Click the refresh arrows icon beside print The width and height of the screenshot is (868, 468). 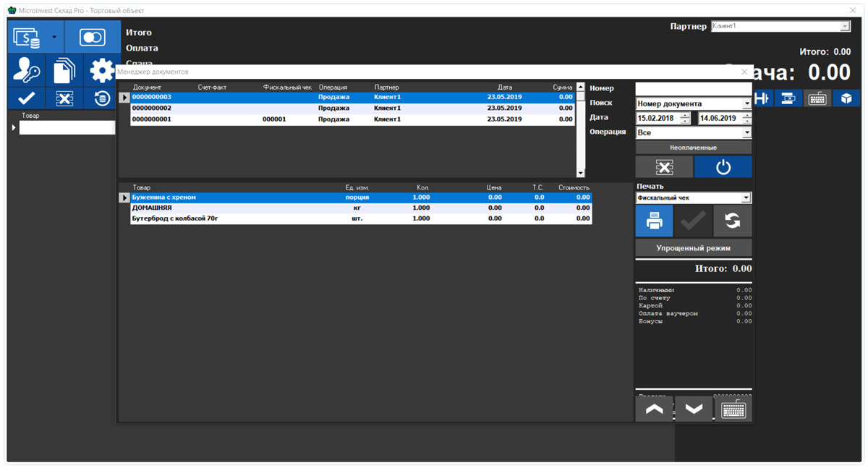(x=732, y=221)
